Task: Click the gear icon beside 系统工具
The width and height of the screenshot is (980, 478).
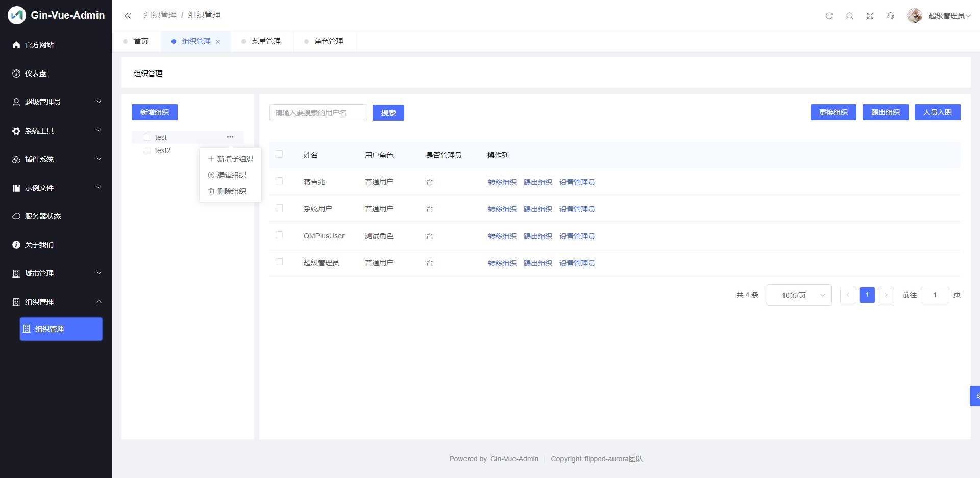Action: click(16, 131)
